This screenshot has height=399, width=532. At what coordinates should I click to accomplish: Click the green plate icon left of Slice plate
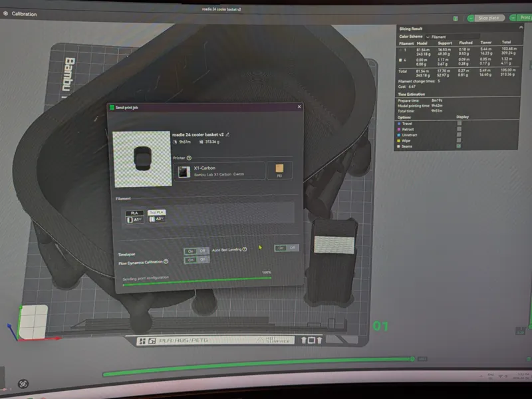point(456,19)
